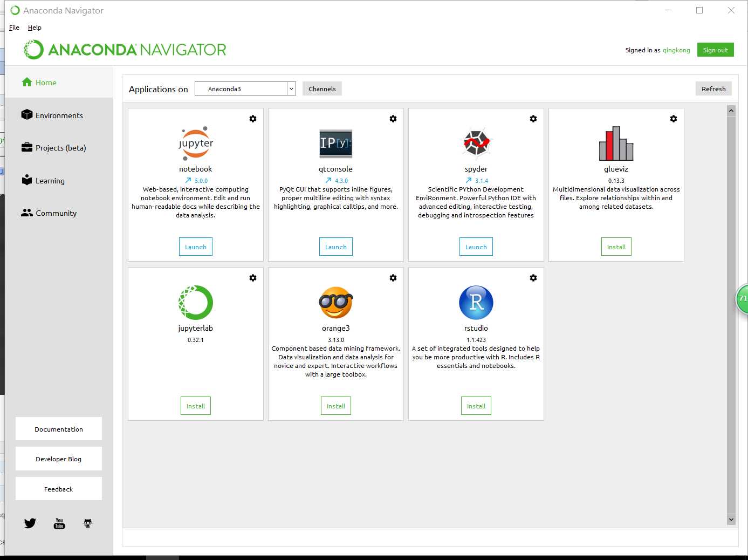Screen dimensions: 748x560
Task: Click notebook update arrow beside 5.0.0
Action: pyautogui.click(x=188, y=181)
